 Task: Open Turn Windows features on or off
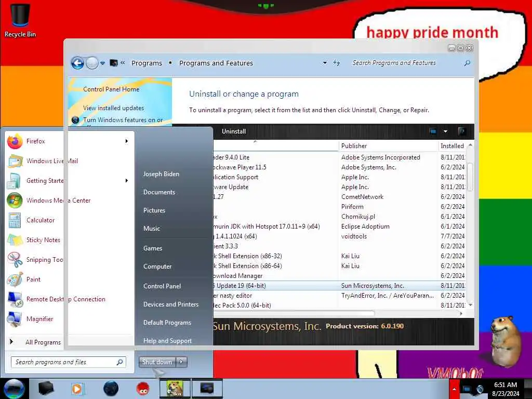tap(123, 120)
